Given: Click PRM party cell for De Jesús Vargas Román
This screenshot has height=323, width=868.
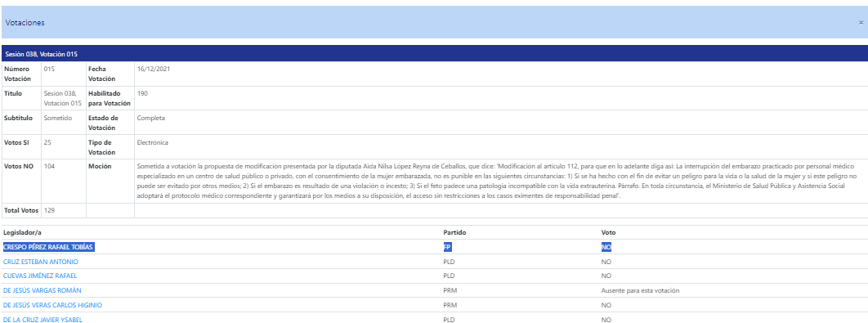Looking at the screenshot, I should [450, 290].
